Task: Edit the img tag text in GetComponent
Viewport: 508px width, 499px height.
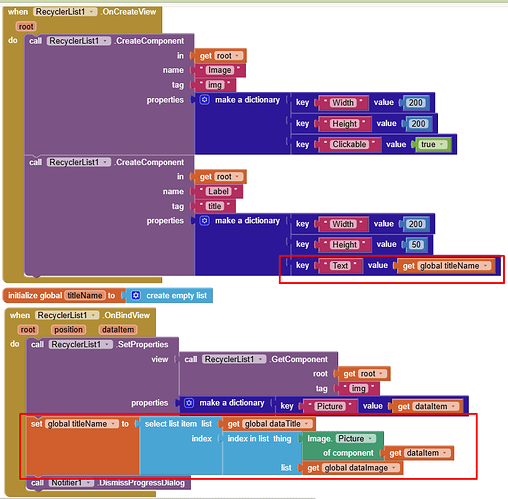Action: pos(358,388)
